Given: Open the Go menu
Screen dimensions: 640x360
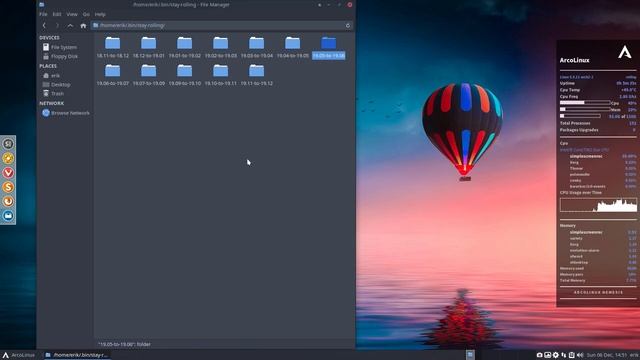Looking at the screenshot, I should point(86,14).
